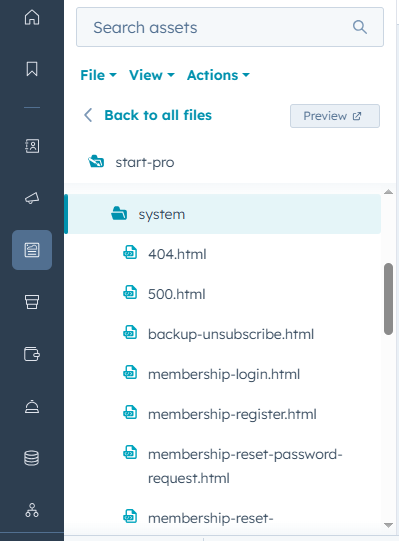
Task: Open 500.html file
Action: click(177, 294)
